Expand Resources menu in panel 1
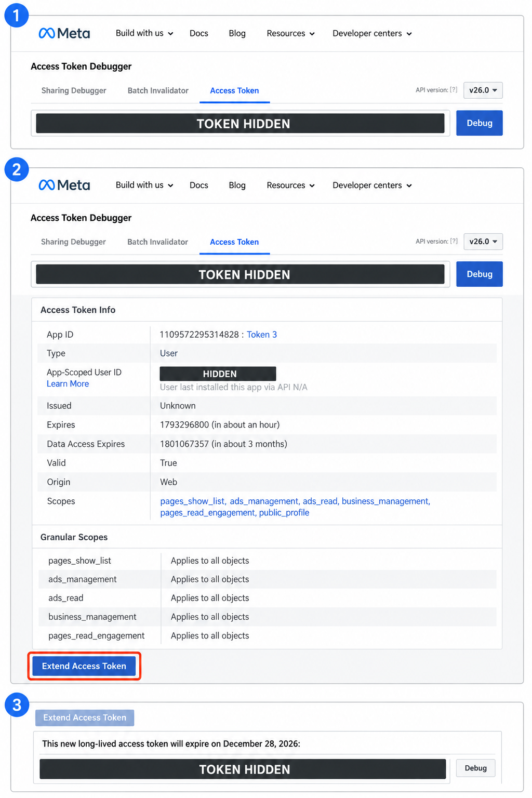532x798 pixels. [290, 33]
